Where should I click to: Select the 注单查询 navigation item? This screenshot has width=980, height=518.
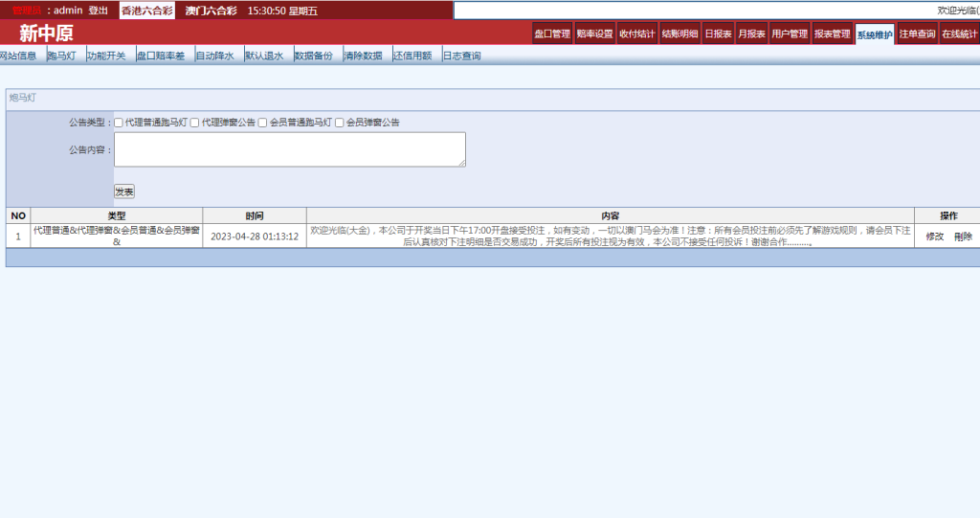coord(917,34)
